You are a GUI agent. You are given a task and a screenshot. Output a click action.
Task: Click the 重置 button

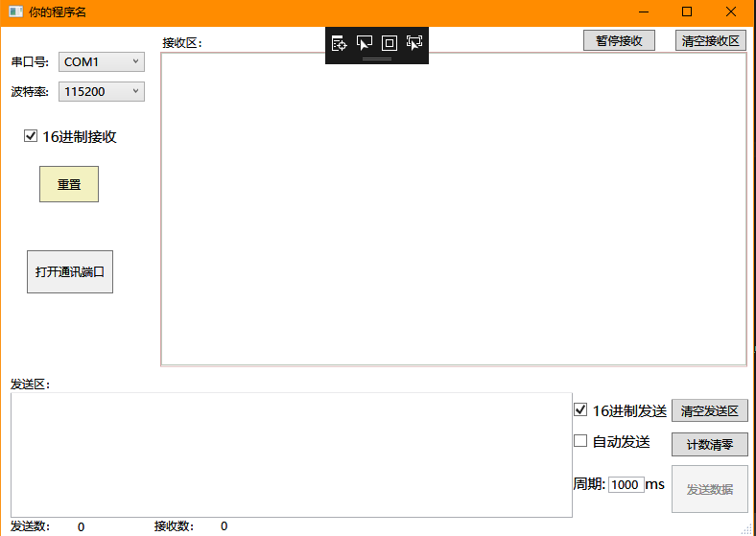pyautogui.click(x=69, y=184)
